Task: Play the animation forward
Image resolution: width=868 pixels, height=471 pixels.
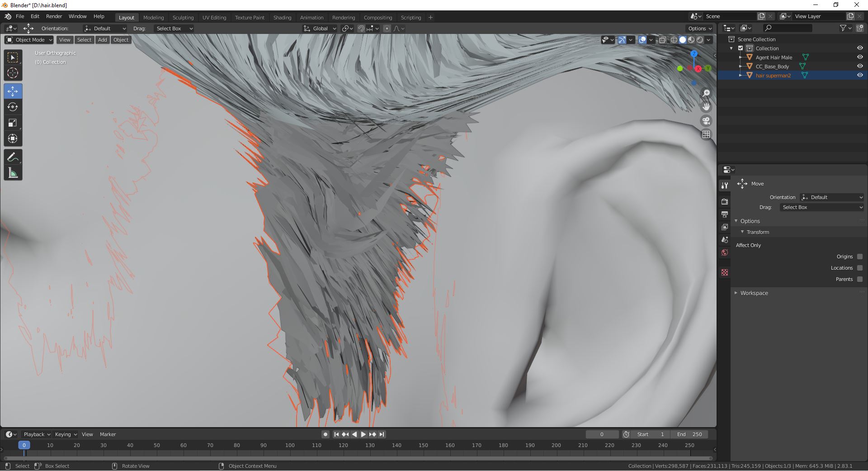Action: (x=363, y=434)
